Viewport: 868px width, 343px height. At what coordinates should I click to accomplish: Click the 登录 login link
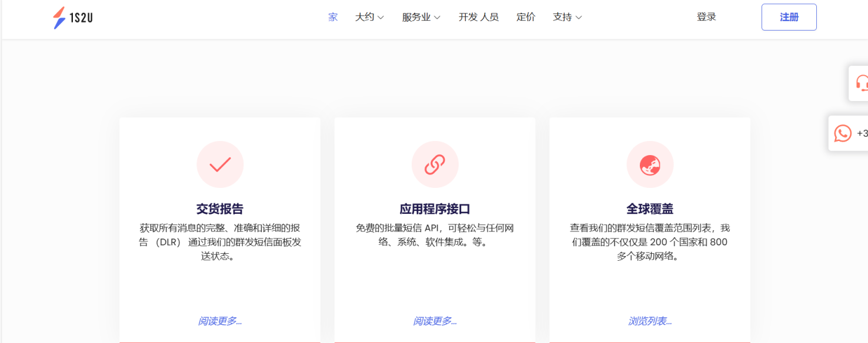(x=706, y=17)
